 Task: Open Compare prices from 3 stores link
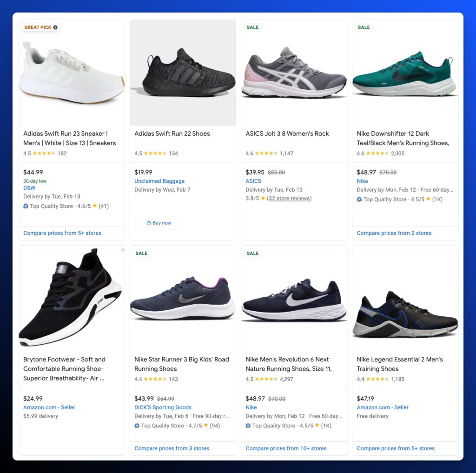coord(172,448)
